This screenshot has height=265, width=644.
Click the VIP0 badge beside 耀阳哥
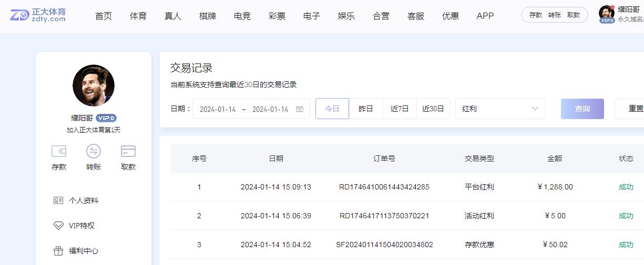tap(106, 118)
